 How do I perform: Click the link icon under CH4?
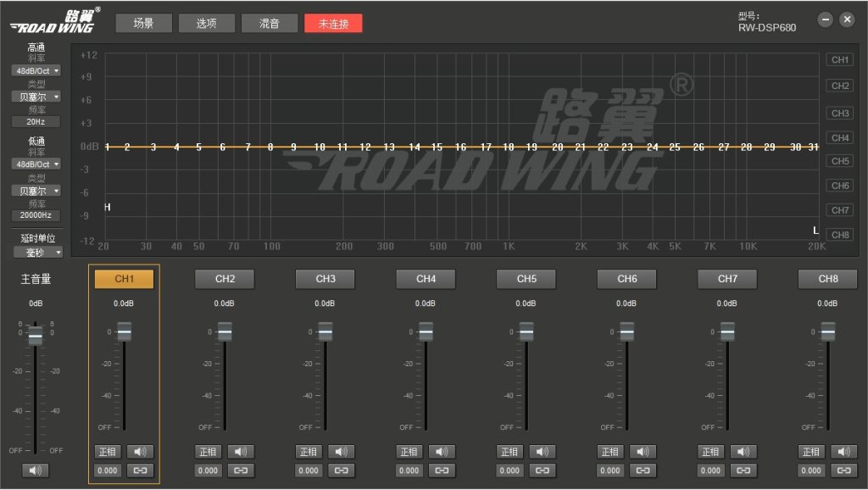(442, 471)
